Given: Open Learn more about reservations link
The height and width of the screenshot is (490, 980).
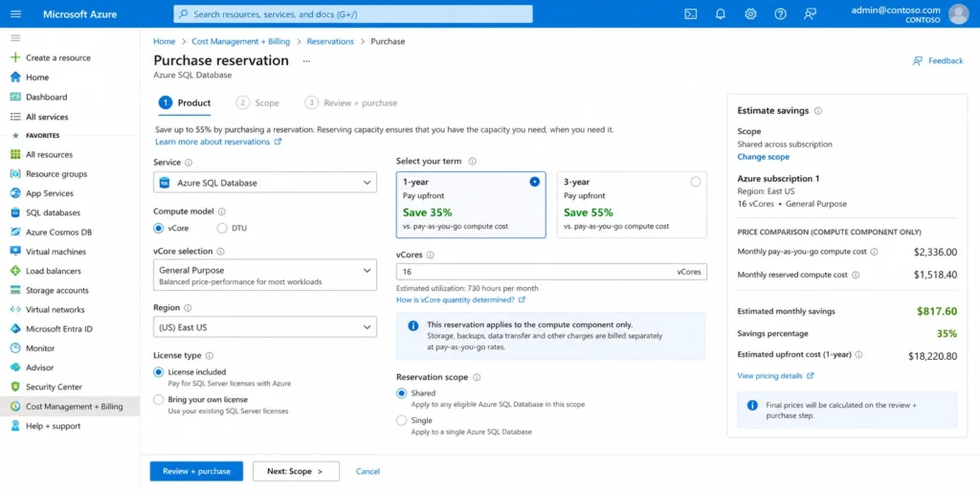Looking at the screenshot, I should pyautogui.click(x=218, y=142).
